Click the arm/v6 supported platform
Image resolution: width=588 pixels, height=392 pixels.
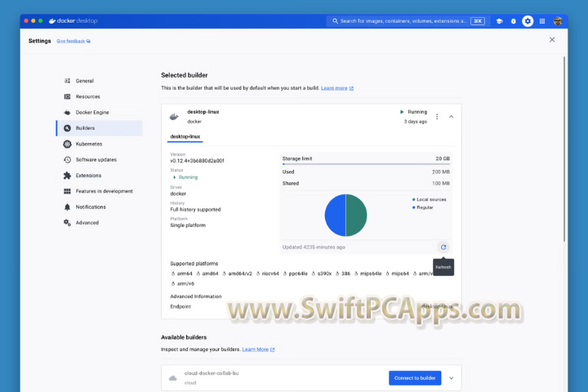click(183, 283)
